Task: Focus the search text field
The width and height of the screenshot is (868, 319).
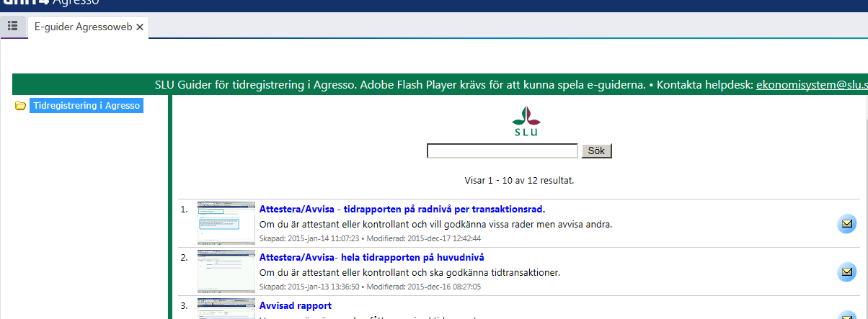Action: click(x=502, y=151)
